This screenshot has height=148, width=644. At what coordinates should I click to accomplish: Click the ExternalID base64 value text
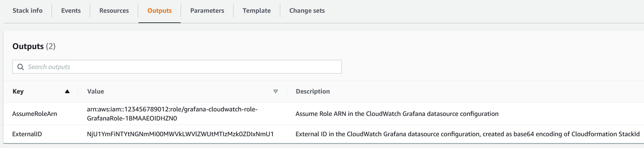[x=180, y=134]
